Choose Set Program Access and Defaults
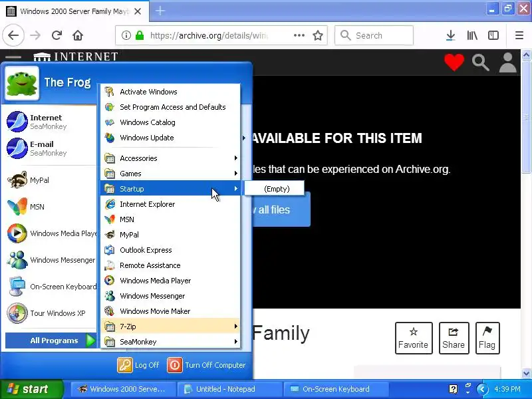 tap(170, 107)
